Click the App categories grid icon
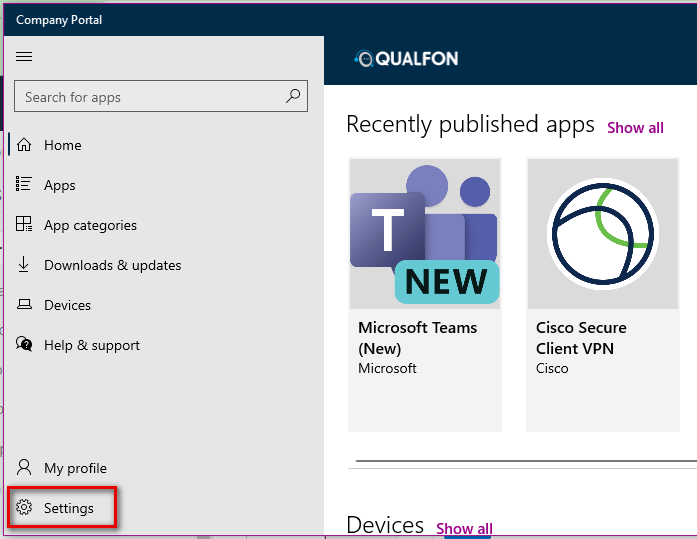Screen dimensions: 697x539 pos(24,224)
